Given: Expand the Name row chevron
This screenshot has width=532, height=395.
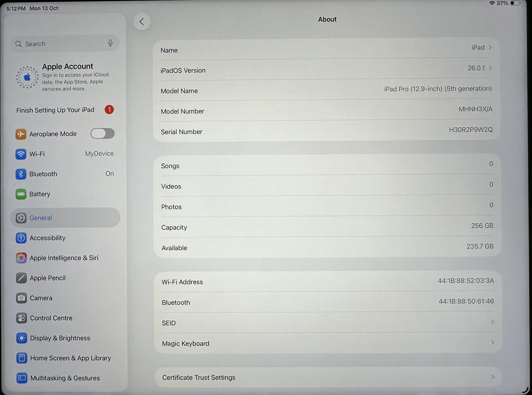Looking at the screenshot, I should point(490,47).
